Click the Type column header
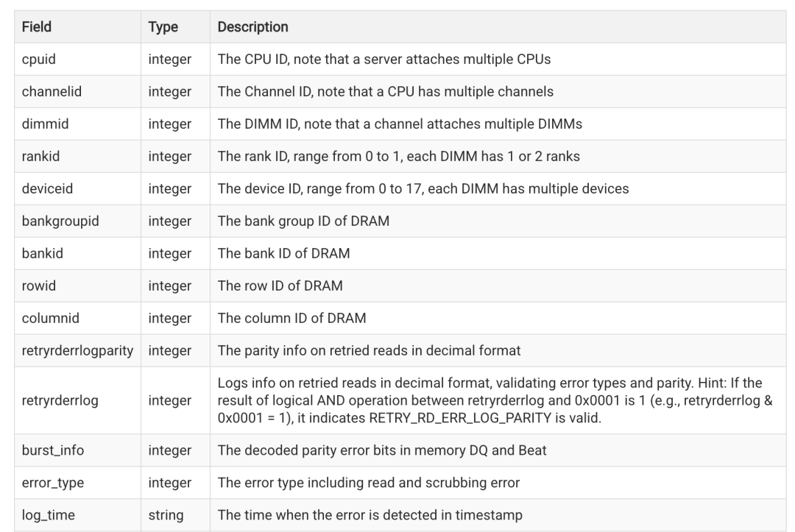Screen dimensions: 795x532 click(x=163, y=26)
